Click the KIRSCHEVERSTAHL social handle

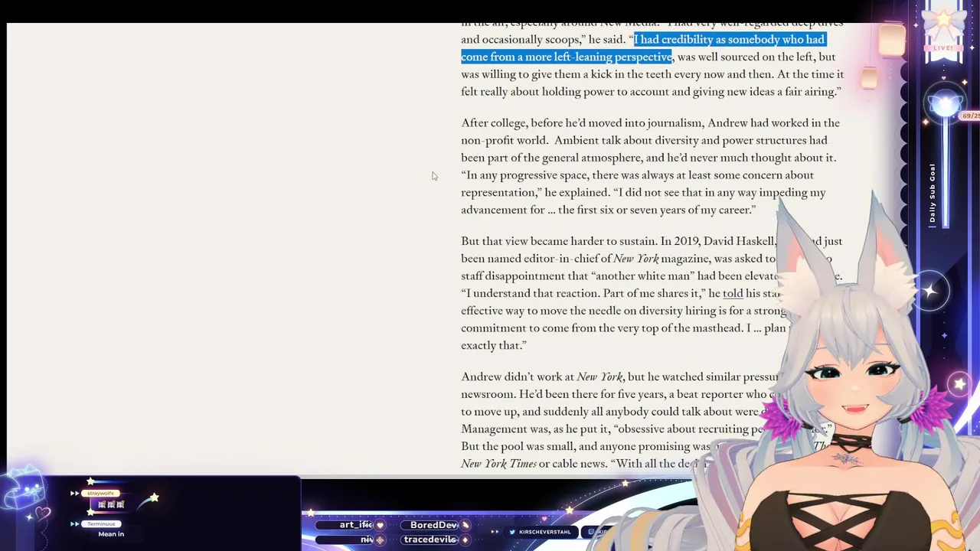pos(545,532)
